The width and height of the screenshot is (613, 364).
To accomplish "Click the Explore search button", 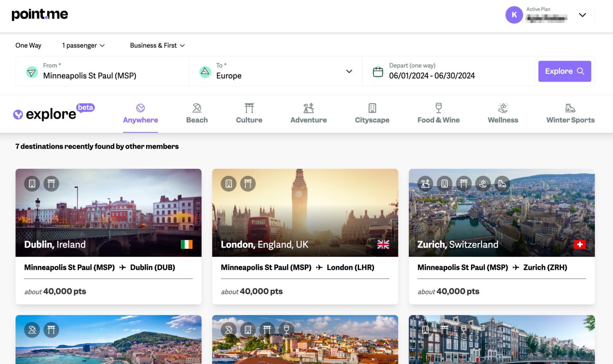I will tap(564, 71).
